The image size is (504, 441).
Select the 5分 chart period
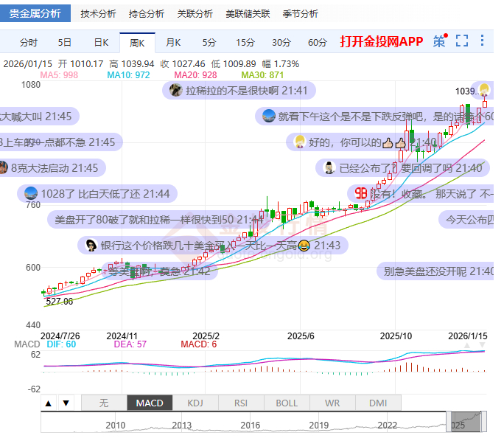click(x=209, y=43)
